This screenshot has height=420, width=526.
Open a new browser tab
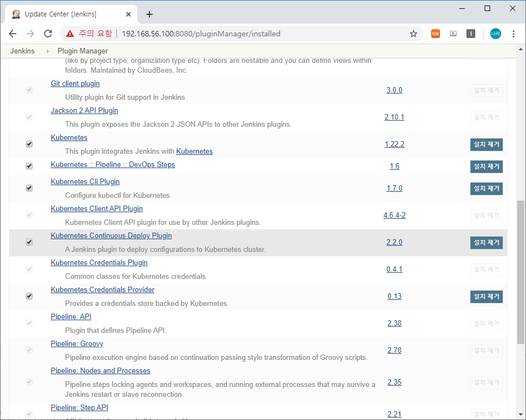[x=149, y=14]
